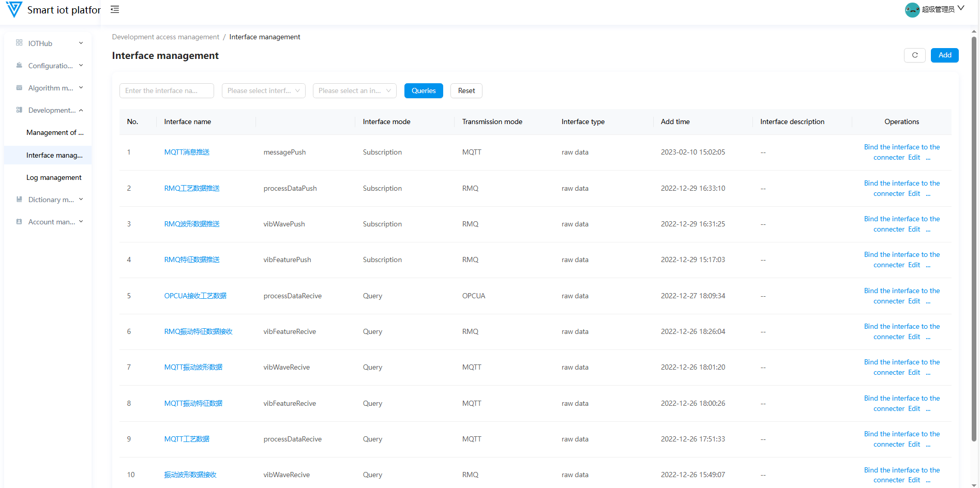
Task: Collapse the sidebar with the menu fold icon
Action: click(115, 9)
